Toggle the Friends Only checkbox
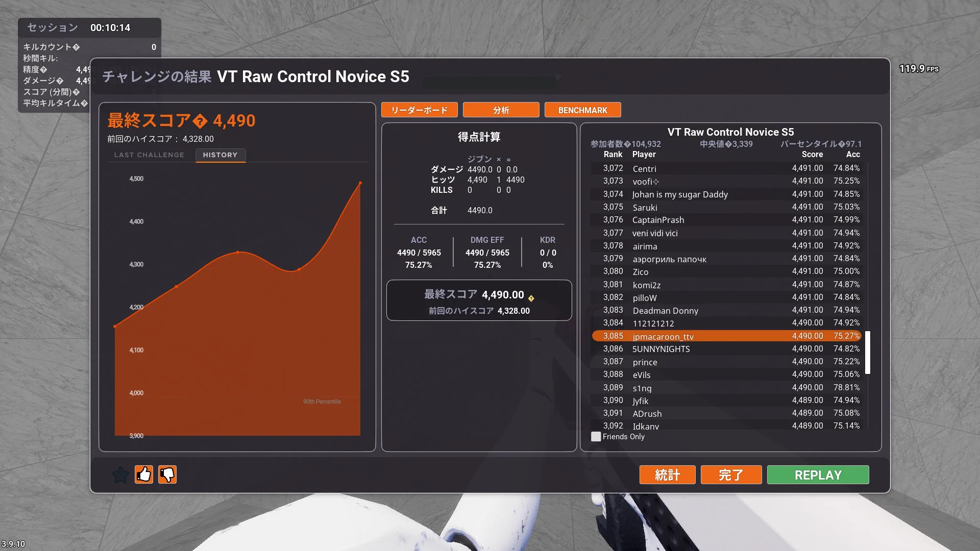This screenshot has height=551, width=980. (x=596, y=437)
